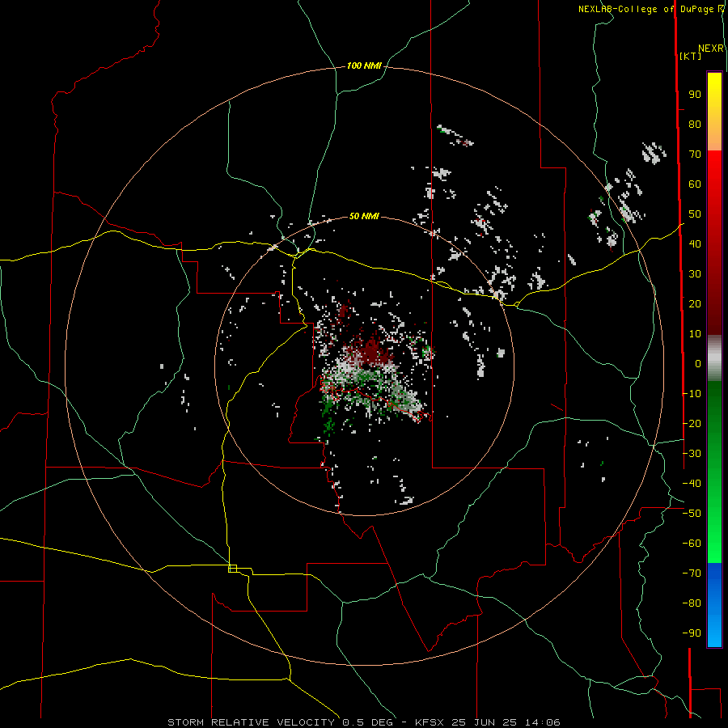This screenshot has width=728, height=728.
Task: Click the NEXR label at top right
Action: point(711,48)
